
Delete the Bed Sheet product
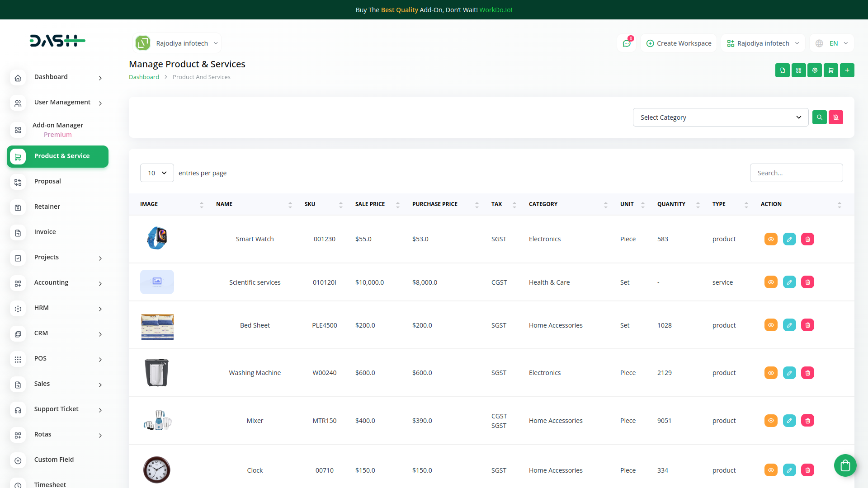807,325
